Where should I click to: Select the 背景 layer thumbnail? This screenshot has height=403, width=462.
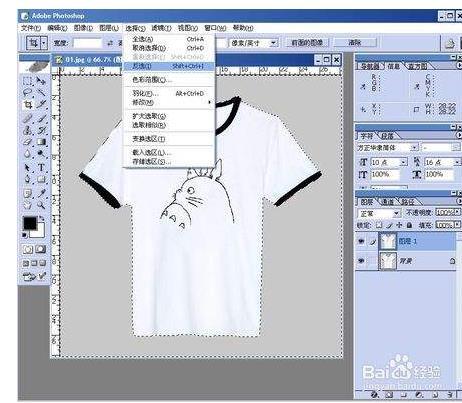pos(388,261)
